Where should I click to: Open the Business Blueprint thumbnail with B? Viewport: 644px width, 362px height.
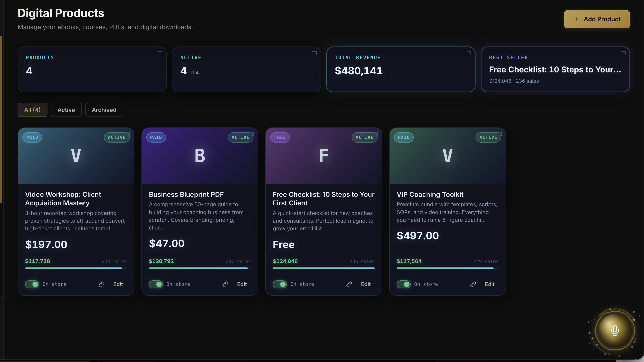[x=200, y=156]
